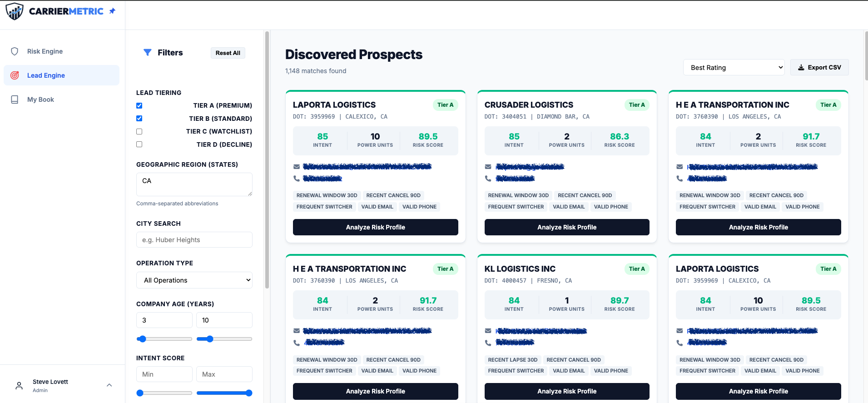Image resolution: width=868 pixels, height=403 pixels.
Task: Click the phone icon on second-row LAPORTA LOGISTICS card
Action: (x=680, y=343)
